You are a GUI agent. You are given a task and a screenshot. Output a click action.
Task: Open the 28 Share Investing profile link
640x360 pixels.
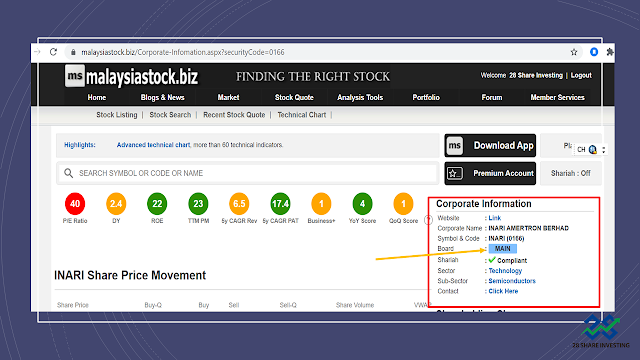point(536,76)
